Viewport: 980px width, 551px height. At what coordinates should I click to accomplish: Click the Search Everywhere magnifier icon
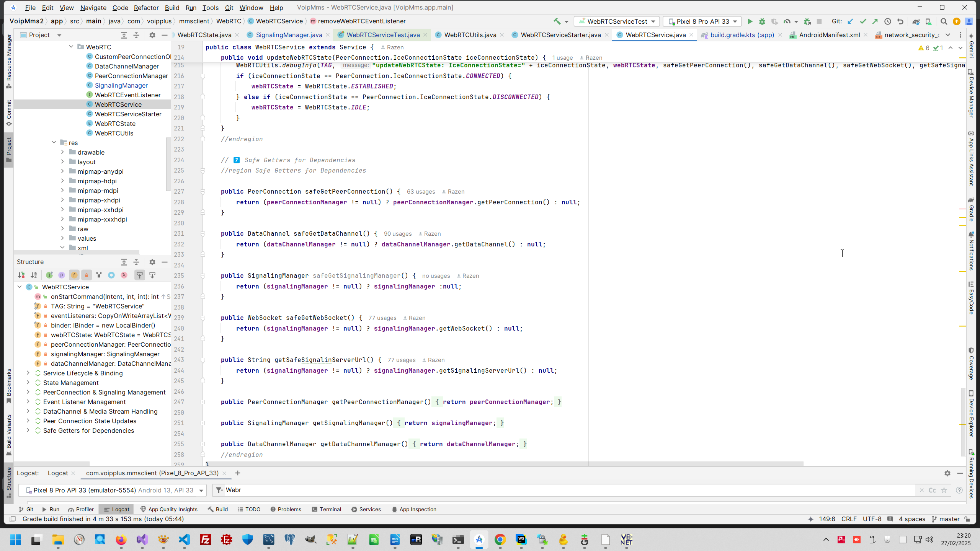944,21
